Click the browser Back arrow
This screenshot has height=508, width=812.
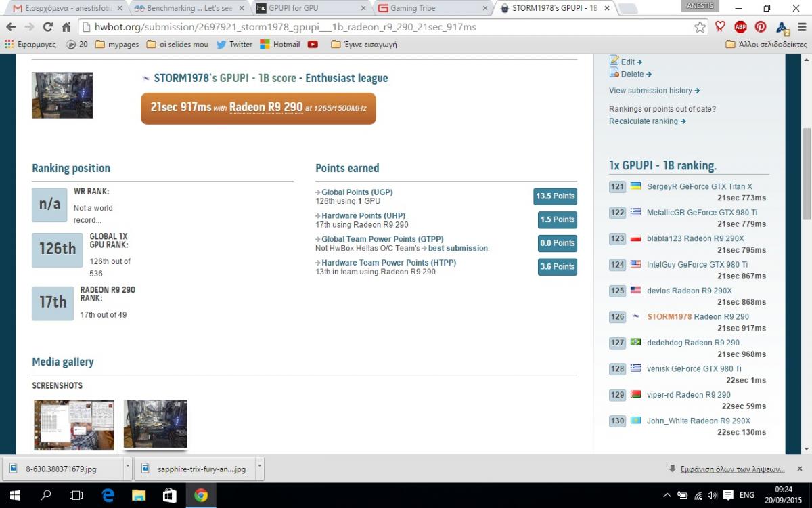tap(11, 27)
